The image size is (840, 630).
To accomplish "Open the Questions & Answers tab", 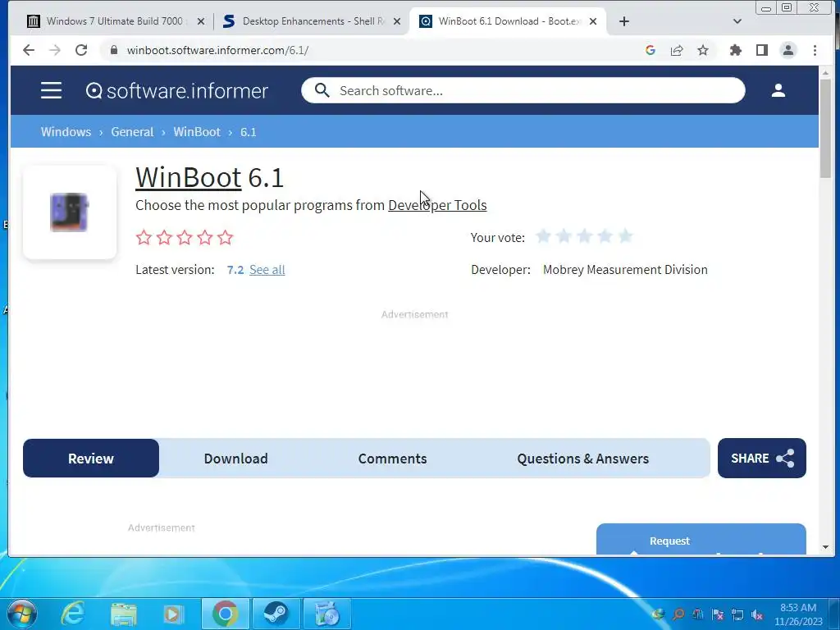I will (x=582, y=458).
